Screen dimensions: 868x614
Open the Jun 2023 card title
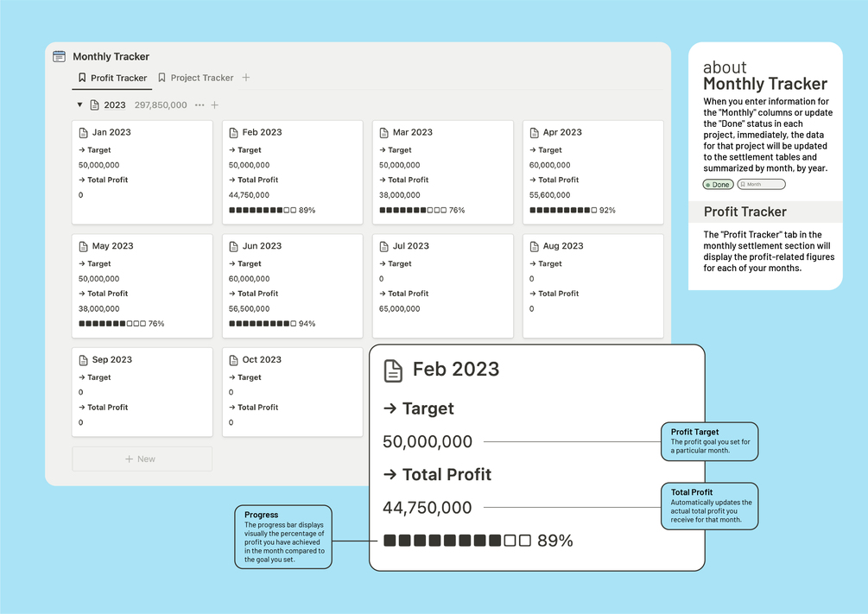(262, 246)
